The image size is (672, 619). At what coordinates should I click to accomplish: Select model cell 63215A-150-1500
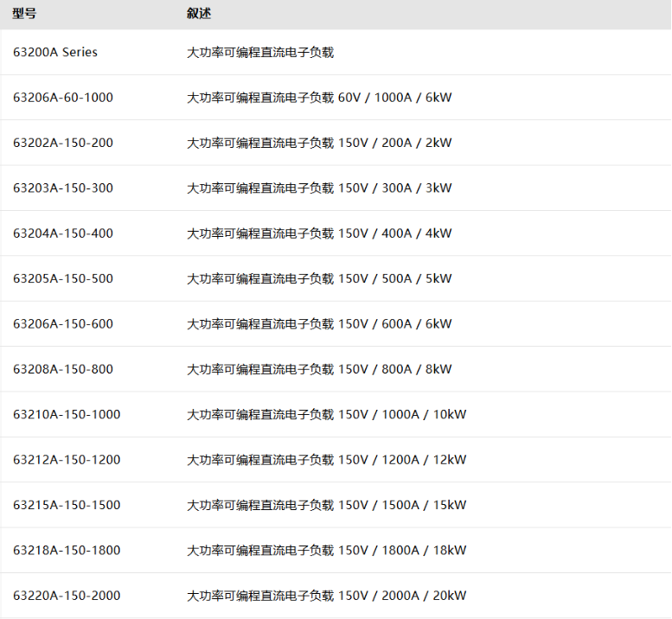[67, 505]
